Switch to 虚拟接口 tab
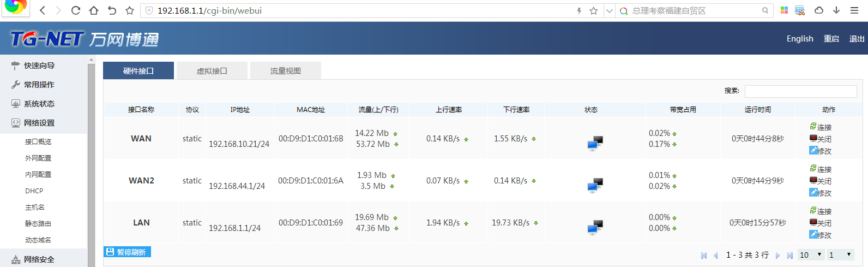Image resolution: width=868 pixels, height=267 pixels. 212,71
